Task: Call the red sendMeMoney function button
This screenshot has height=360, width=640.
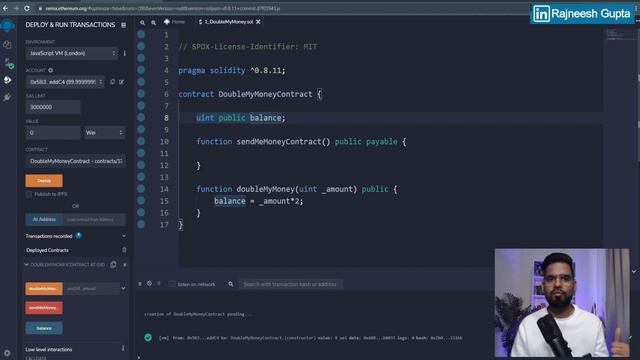Action: click(x=44, y=308)
